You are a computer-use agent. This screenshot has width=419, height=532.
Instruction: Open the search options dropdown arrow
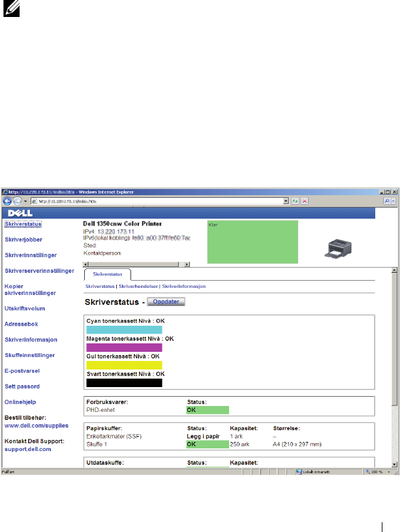click(394, 201)
